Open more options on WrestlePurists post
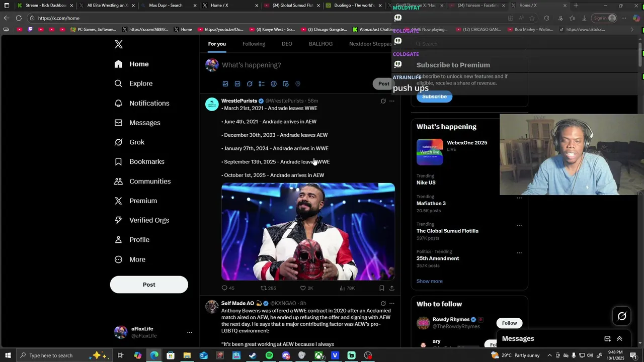Image resolution: width=644 pixels, height=362 pixels. (x=392, y=101)
